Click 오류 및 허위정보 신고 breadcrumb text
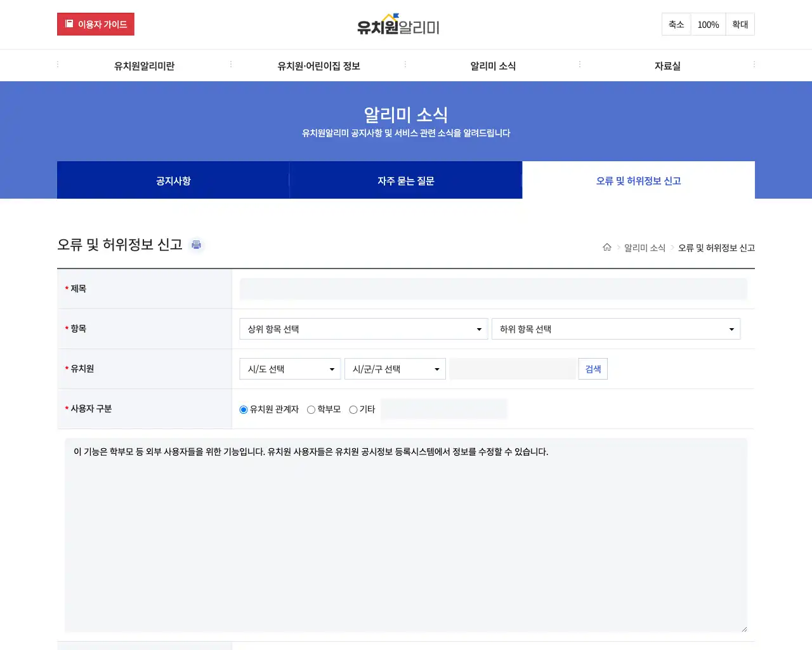 coord(716,248)
